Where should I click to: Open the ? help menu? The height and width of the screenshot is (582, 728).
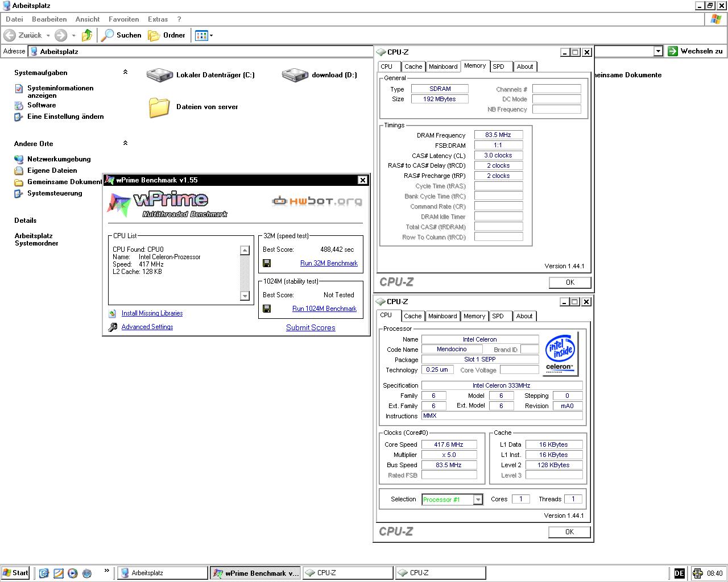[179, 19]
